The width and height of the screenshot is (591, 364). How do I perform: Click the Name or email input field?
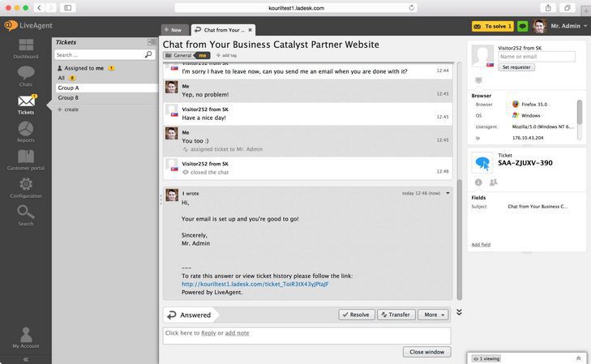(536, 57)
